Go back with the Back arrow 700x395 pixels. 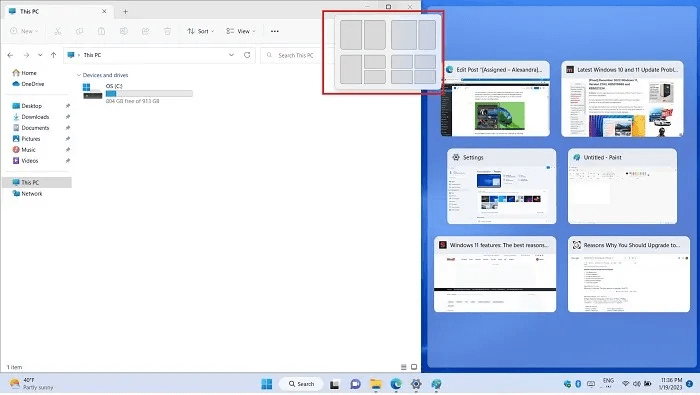tap(10, 55)
